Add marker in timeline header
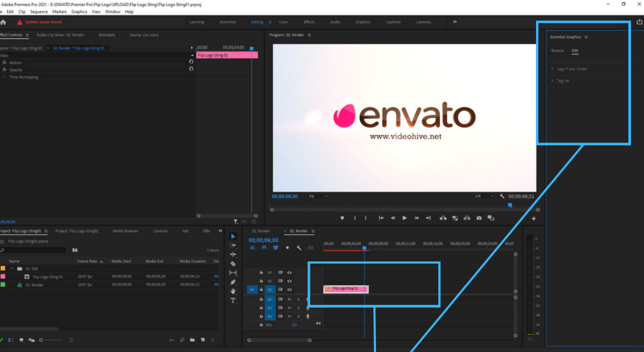Viewport: 644px width, 352px height. tap(287, 248)
